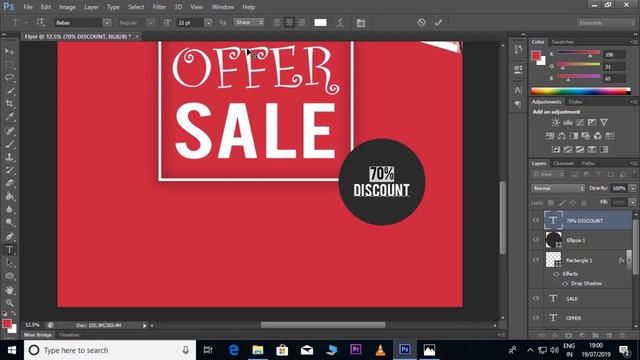
Task: Align text left
Action: click(277, 23)
